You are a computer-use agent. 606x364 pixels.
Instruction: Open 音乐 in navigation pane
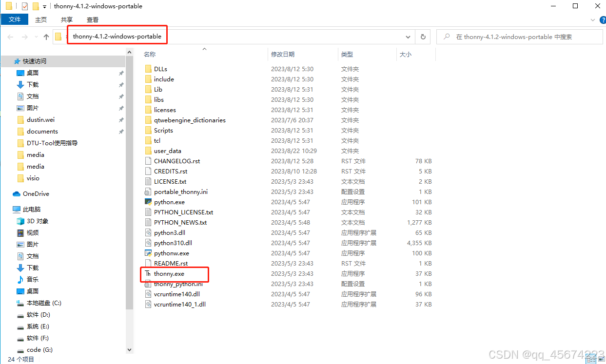(27, 279)
